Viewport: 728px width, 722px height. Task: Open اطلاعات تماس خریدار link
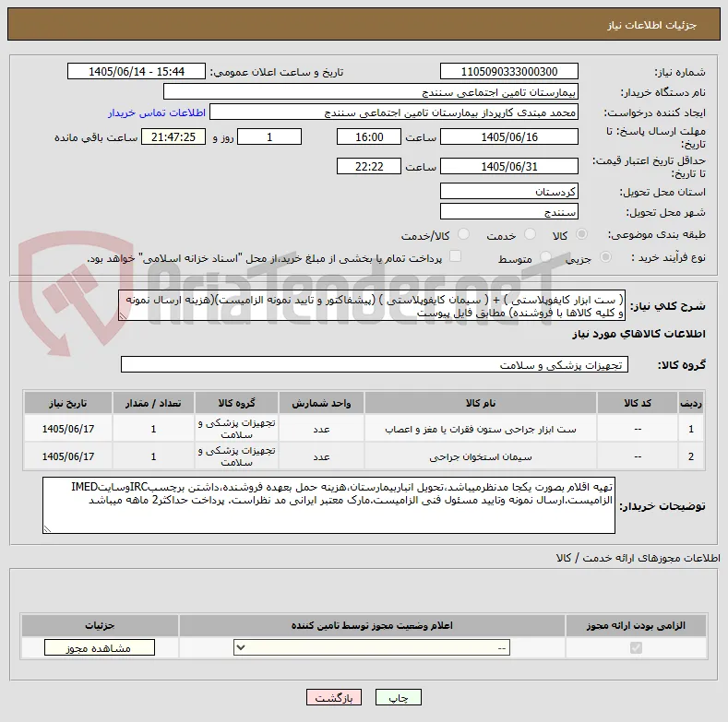pos(157,112)
